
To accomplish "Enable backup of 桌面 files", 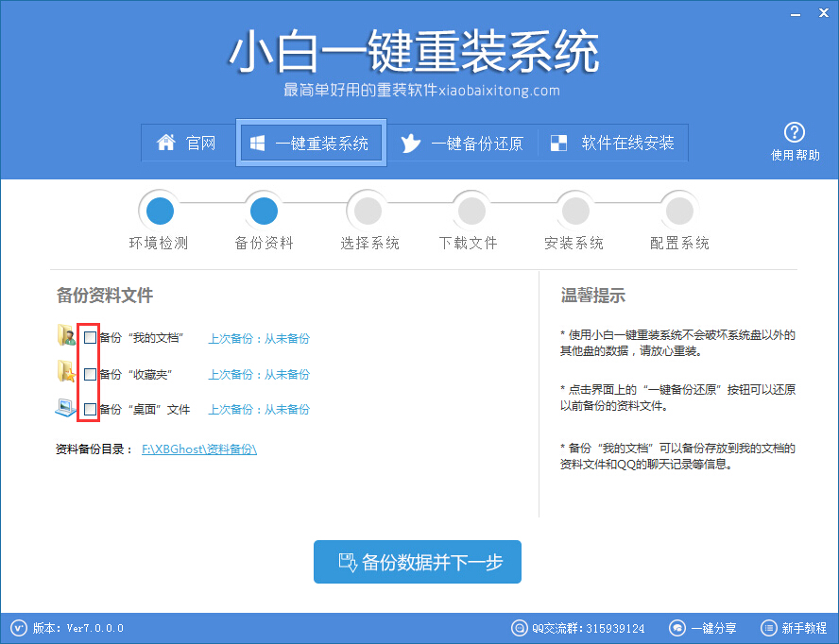I will (90, 409).
